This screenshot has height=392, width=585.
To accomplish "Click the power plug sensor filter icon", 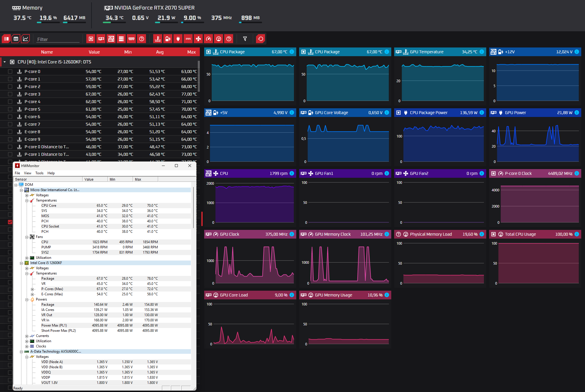I will (x=178, y=39).
